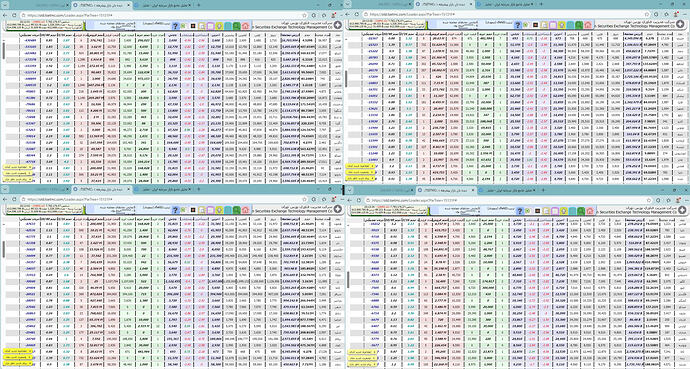Open the help question-mark icon in bottom-right window
The height and width of the screenshot is (369, 690).
pos(520,211)
